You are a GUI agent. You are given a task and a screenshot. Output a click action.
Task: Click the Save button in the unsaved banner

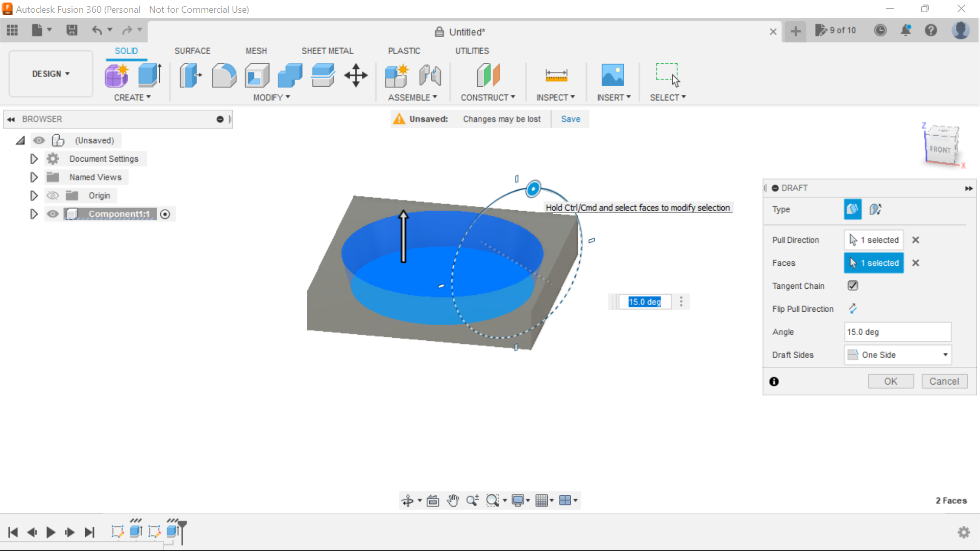(570, 118)
